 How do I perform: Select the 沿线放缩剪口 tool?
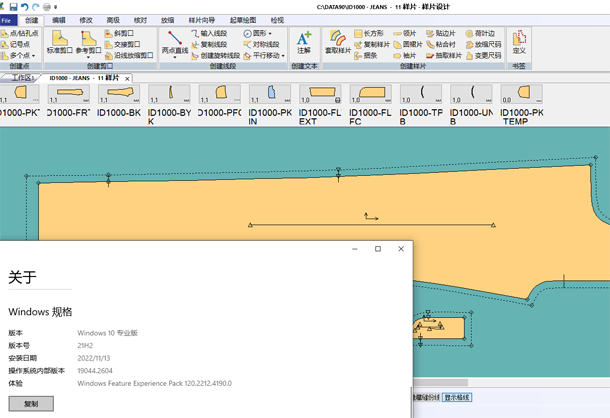(x=129, y=56)
